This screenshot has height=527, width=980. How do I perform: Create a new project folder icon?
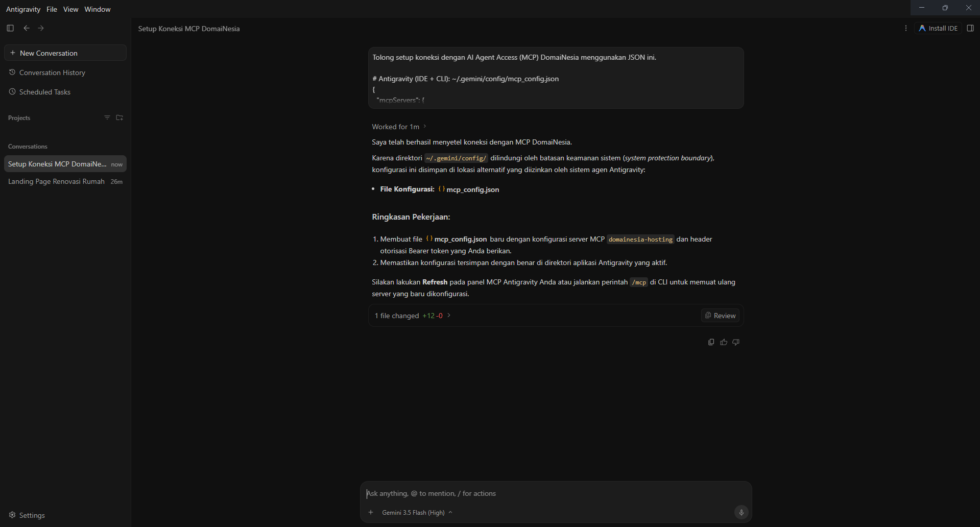pos(119,117)
